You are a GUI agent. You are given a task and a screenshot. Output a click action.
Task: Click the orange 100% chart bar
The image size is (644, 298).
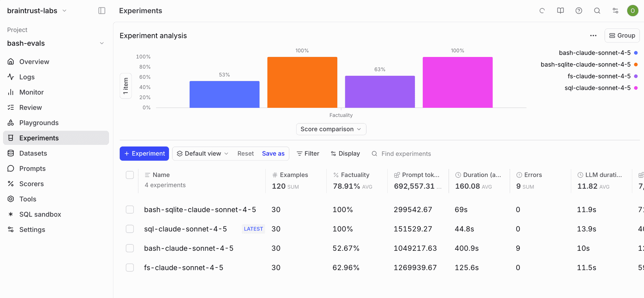point(302,82)
